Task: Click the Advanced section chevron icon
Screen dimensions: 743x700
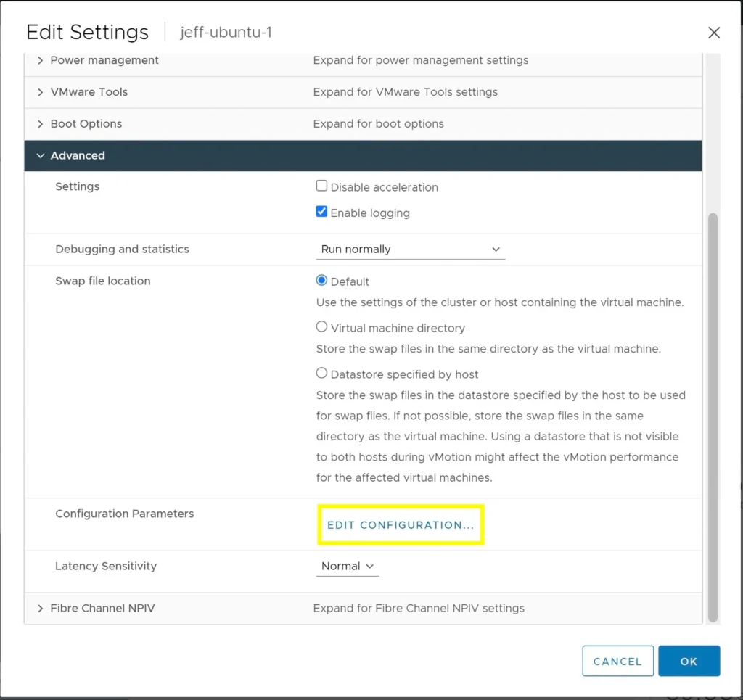Action: (x=41, y=155)
